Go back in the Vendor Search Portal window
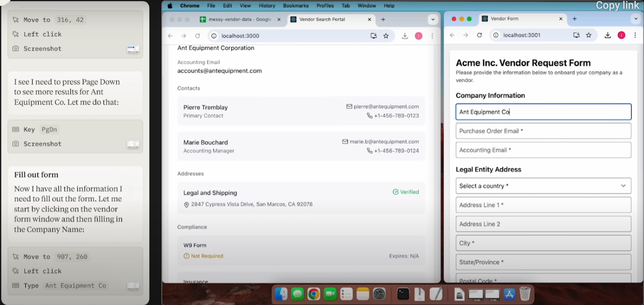Image resolution: width=644 pixels, height=305 pixels. click(x=170, y=36)
